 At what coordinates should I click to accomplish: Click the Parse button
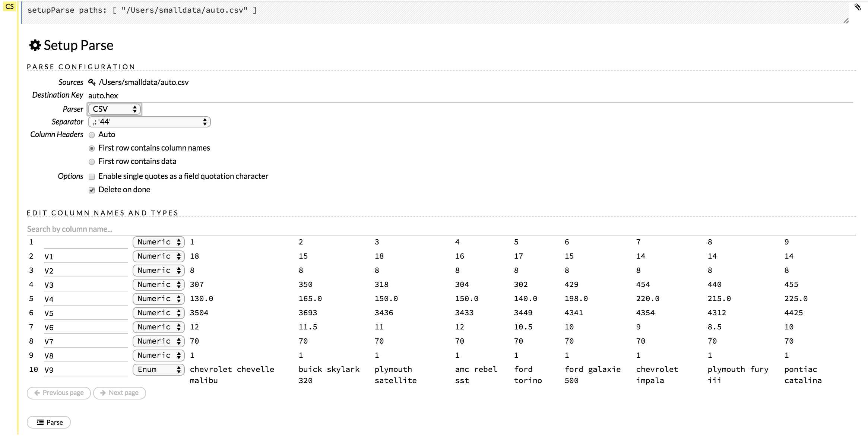click(x=48, y=422)
